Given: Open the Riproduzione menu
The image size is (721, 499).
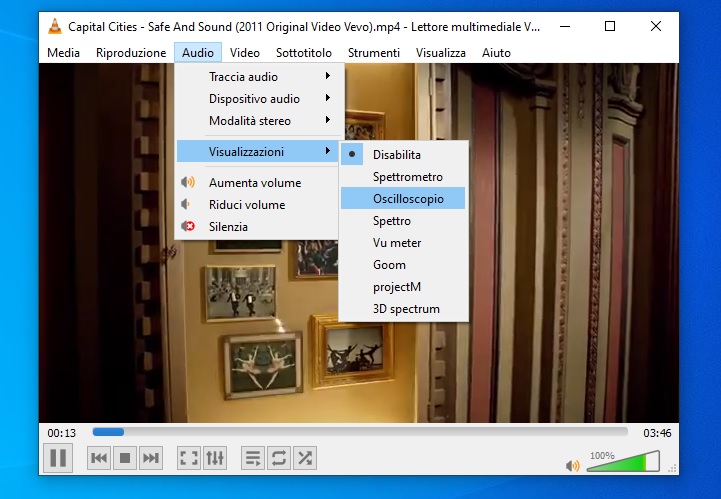Looking at the screenshot, I should click(131, 53).
